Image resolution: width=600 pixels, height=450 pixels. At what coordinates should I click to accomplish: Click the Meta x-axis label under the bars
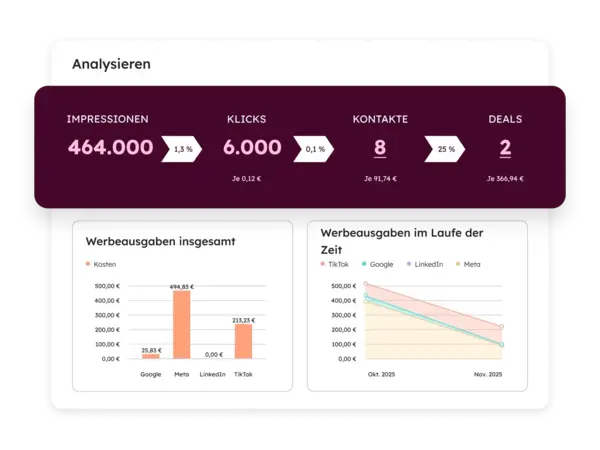(182, 374)
